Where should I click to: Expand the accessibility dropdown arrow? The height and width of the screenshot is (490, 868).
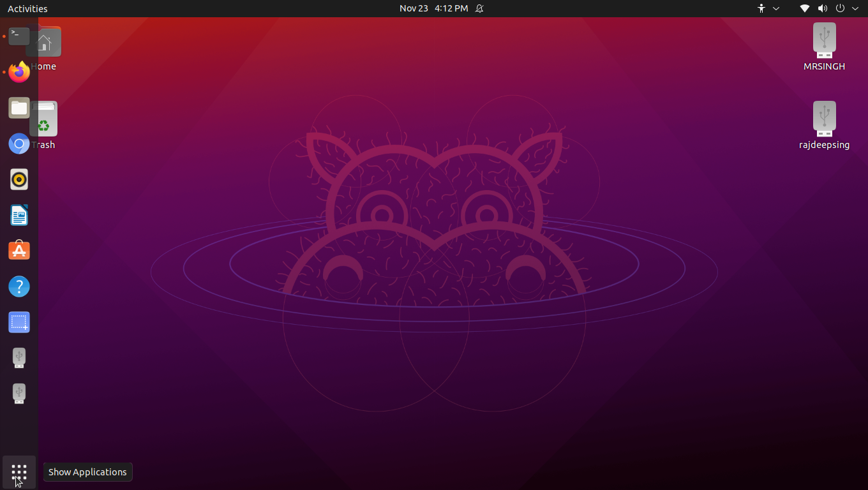coord(775,9)
